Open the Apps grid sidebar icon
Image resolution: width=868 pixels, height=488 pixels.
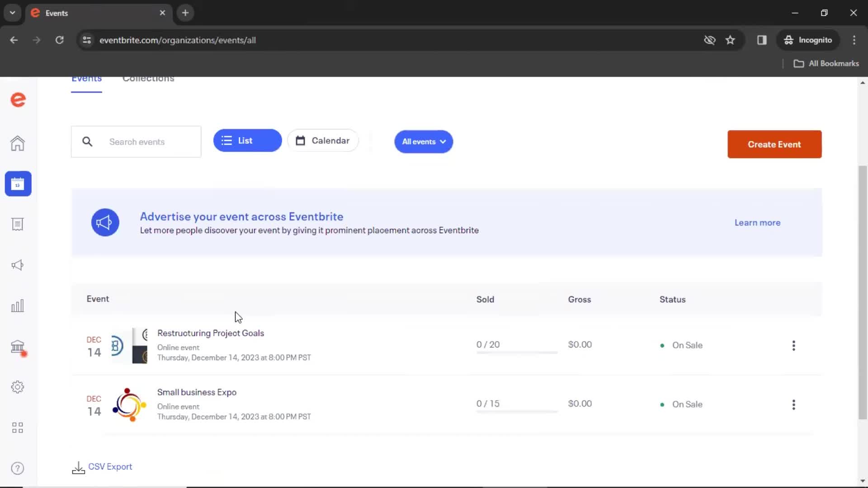[x=18, y=428]
